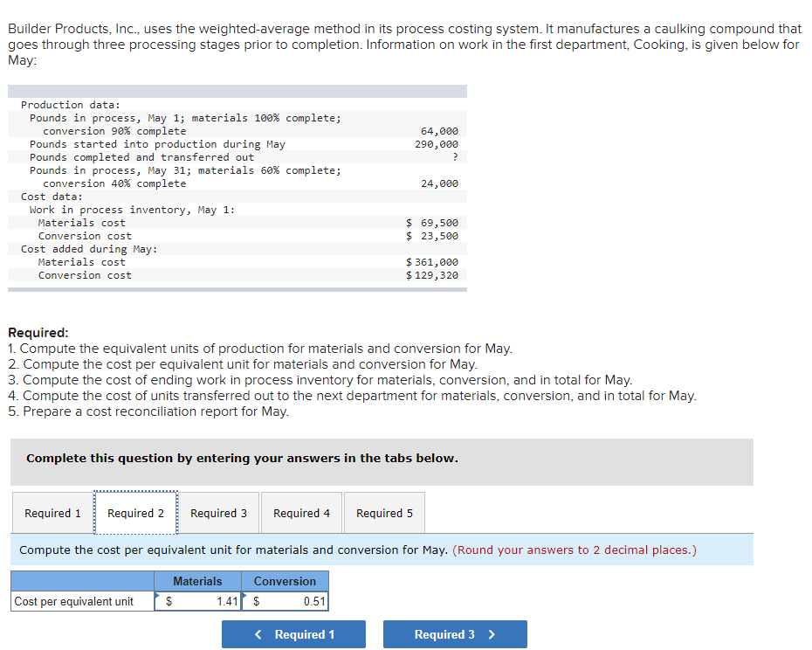Switch to the Required 1 tab
This screenshot has width=812, height=650.
[x=52, y=513]
